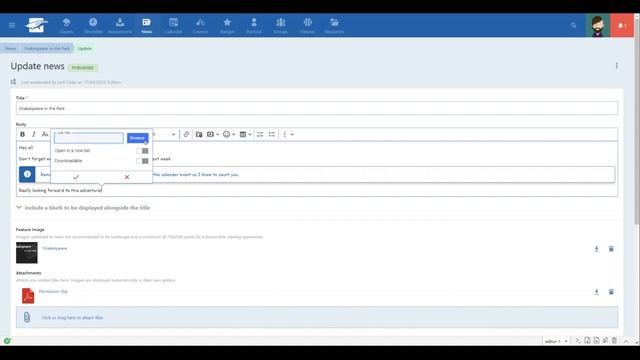Open the page options kebab menu
Screen dimensions: 640x360
616,66
